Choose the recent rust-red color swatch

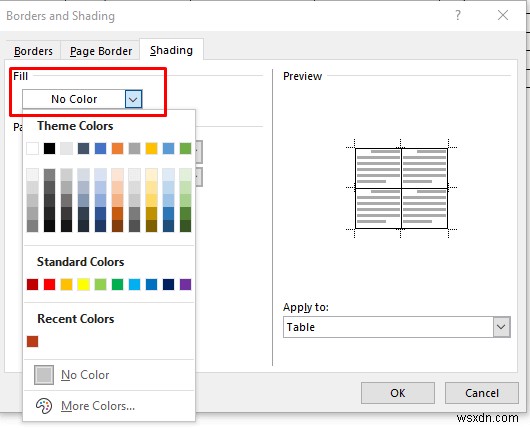(x=32, y=341)
